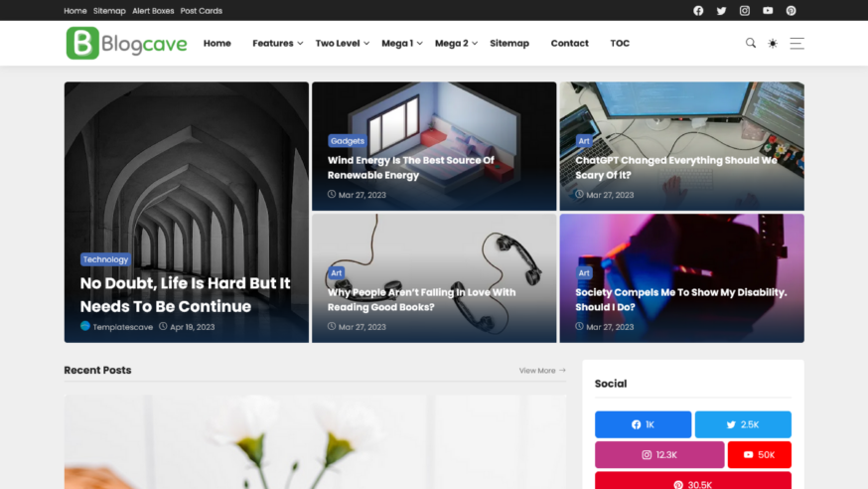Click Home link in top dark bar

(x=75, y=11)
